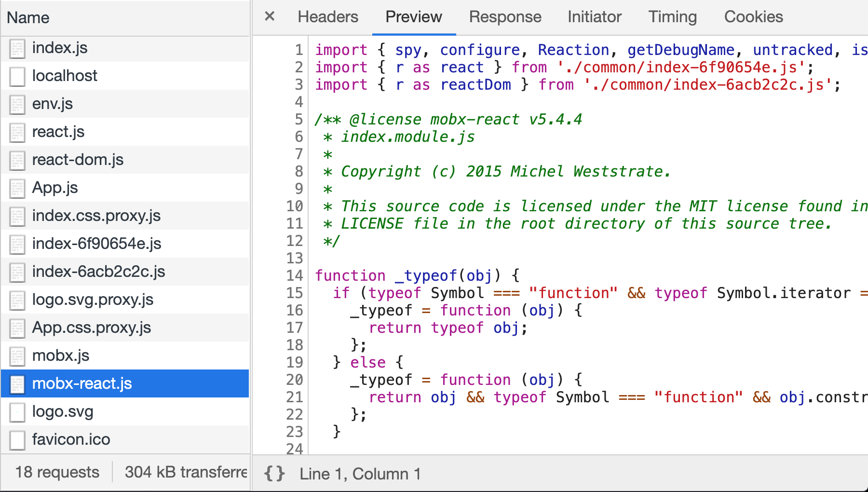The height and width of the screenshot is (492, 868).
Task: Select the App.js request
Action: (x=125, y=188)
